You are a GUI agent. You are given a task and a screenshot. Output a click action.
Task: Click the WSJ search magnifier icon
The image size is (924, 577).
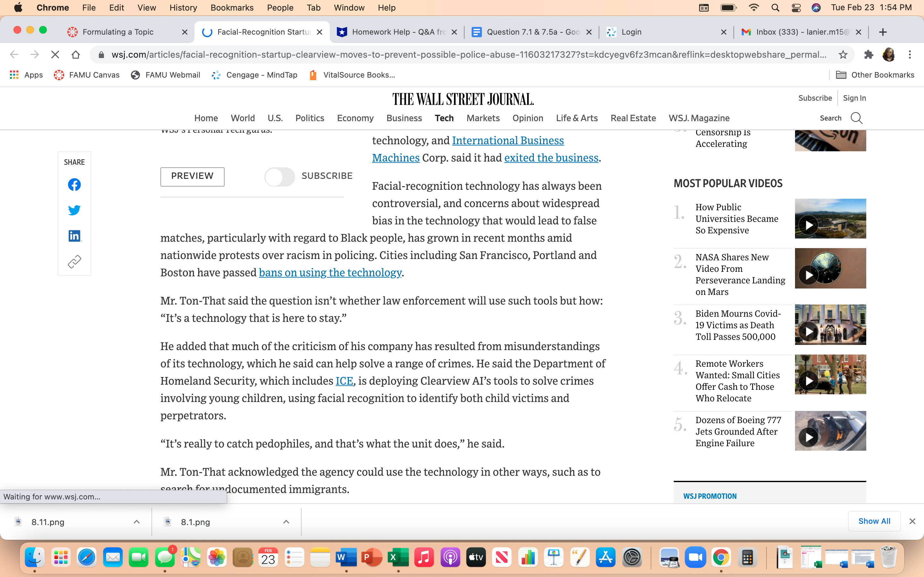pyautogui.click(x=856, y=118)
